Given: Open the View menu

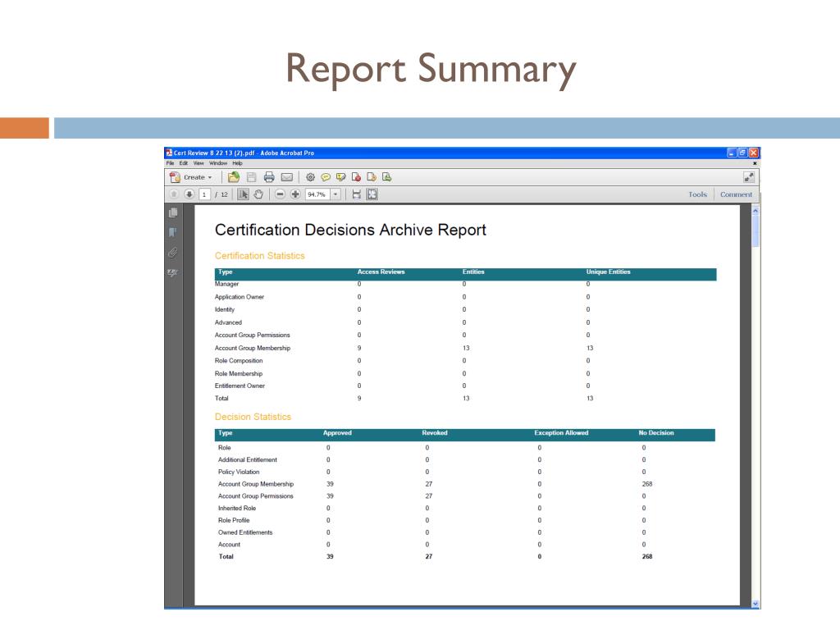Looking at the screenshot, I should (199, 163).
